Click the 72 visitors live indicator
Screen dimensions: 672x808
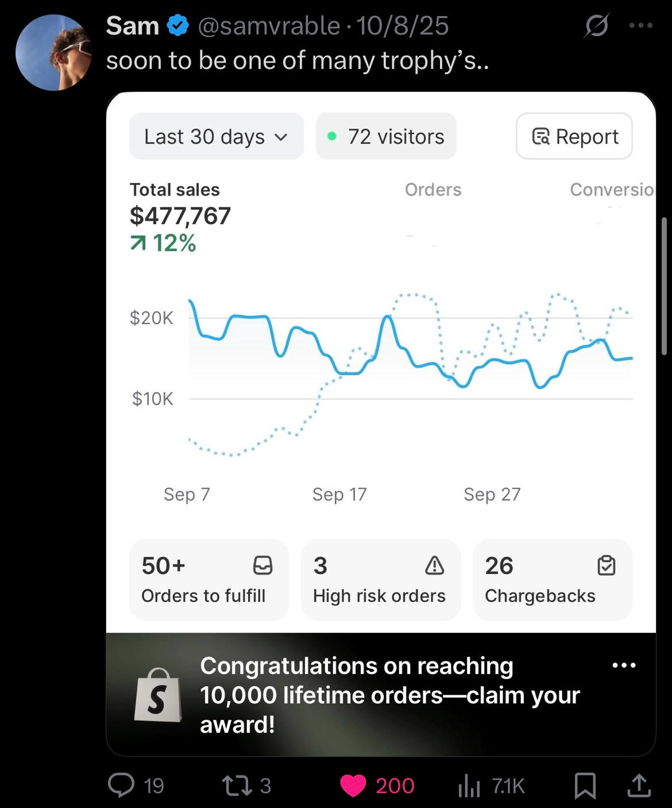(x=386, y=137)
